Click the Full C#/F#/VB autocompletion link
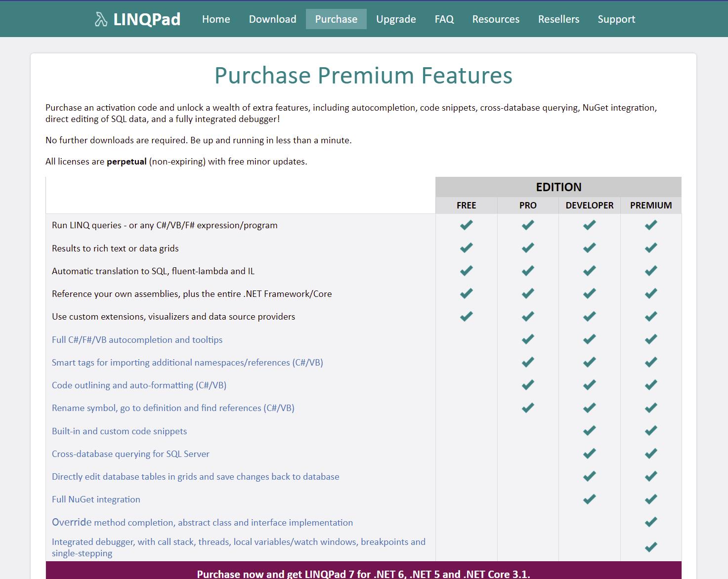This screenshot has height=579, width=728. [x=137, y=339]
